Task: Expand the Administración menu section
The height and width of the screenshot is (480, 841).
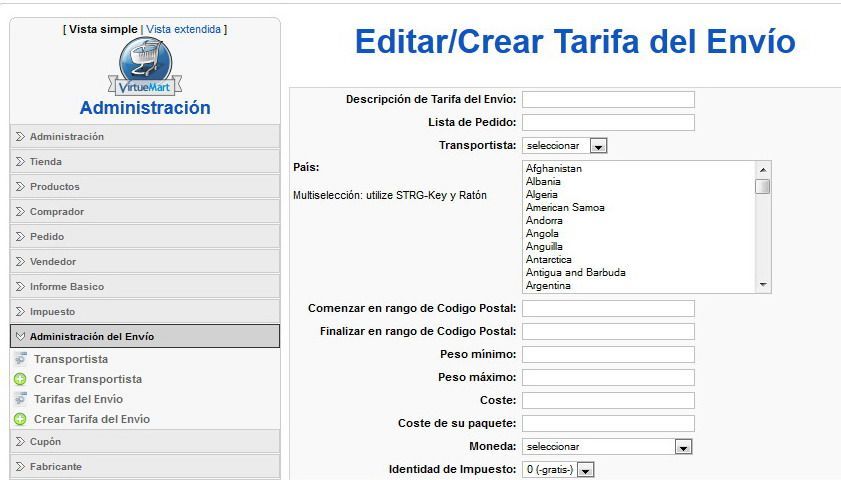Action: tap(145, 136)
